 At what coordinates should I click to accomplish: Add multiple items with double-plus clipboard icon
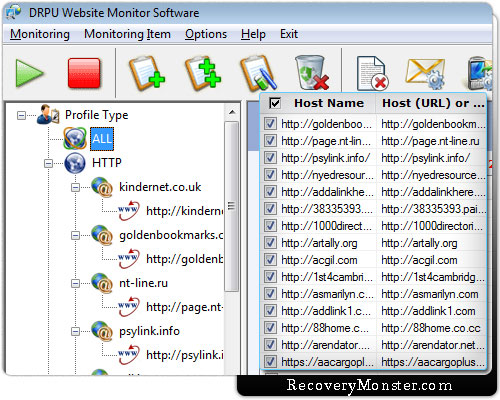pos(203,74)
